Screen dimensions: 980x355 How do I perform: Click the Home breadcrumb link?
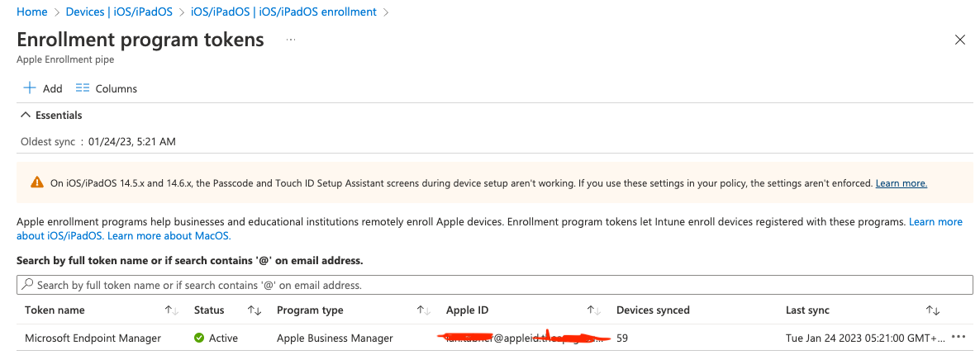[32, 12]
